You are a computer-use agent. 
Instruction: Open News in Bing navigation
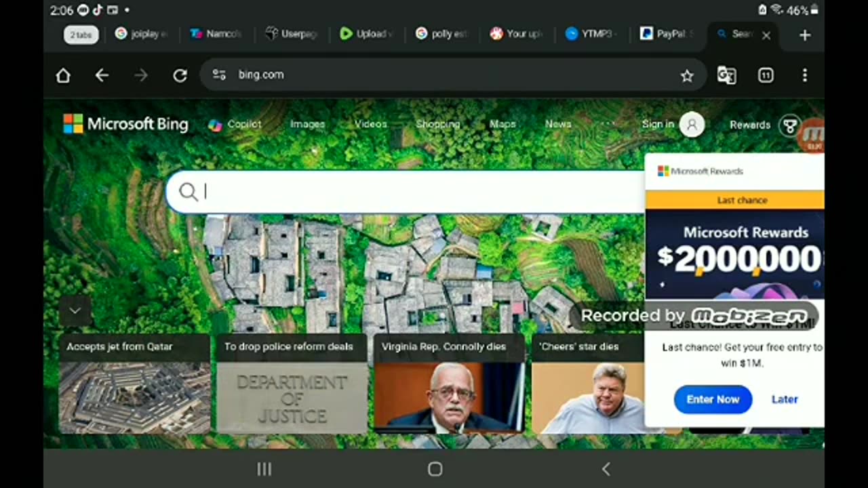pyautogui.click(x=558, y=124)
